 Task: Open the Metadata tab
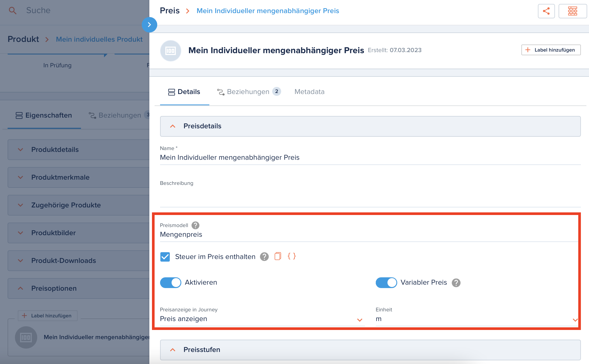point(309,92)
